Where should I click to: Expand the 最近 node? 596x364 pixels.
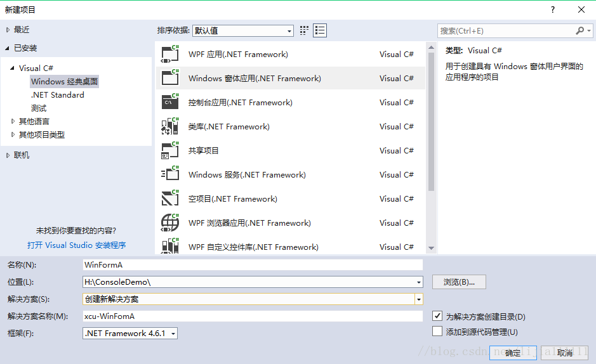pos(8,30)
